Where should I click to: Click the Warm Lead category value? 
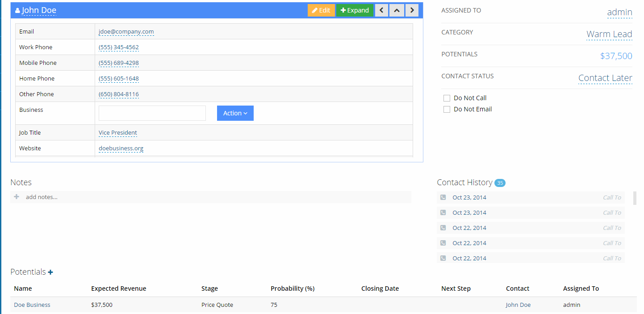tap(609, 34)
